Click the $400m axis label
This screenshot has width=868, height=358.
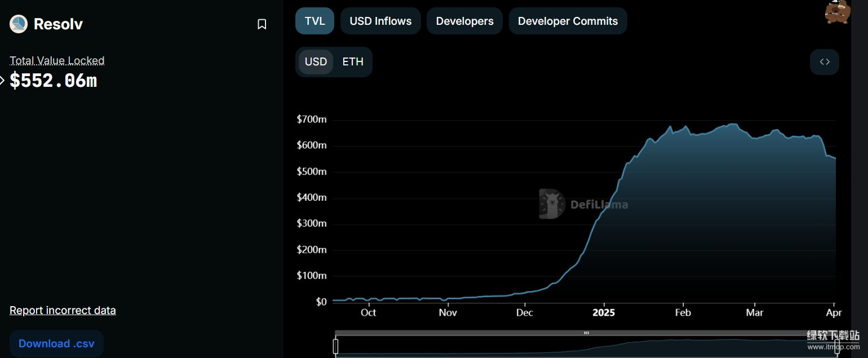click(x=312, y=197)
